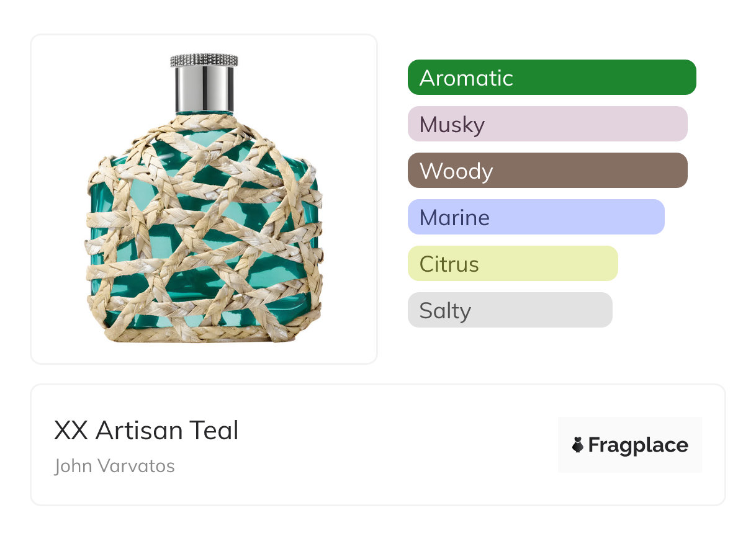Click the word "Citrus" in the yellow bar
756x536 pixels.
(x=449, y=264)
